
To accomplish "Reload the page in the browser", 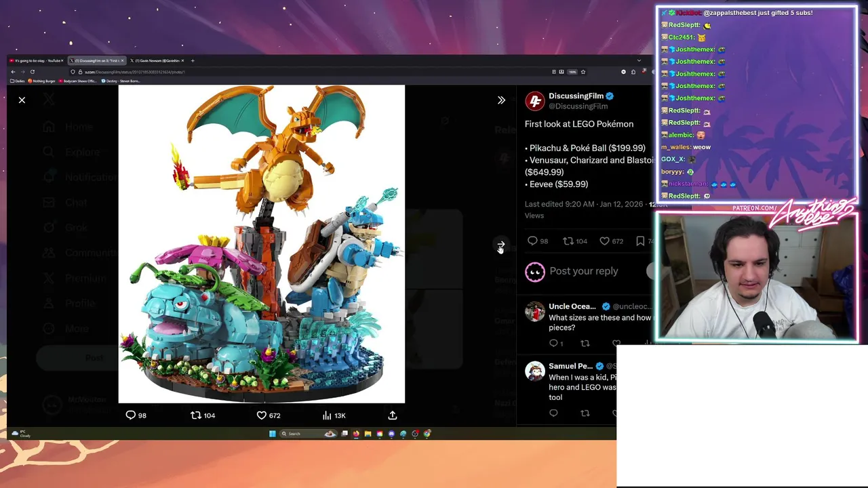I will tap(32, 72).
